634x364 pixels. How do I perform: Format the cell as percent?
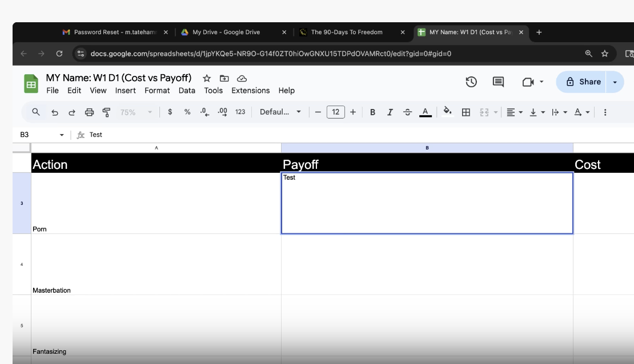coord(187,112)
